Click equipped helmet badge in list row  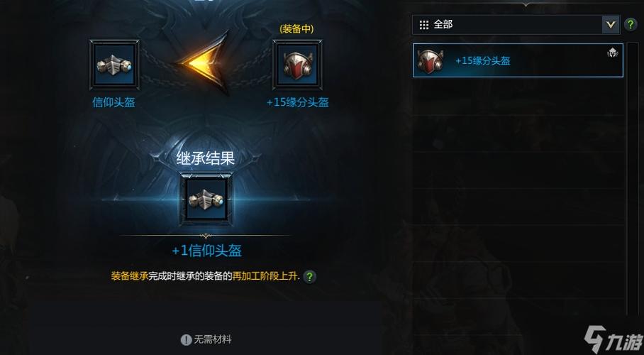612,53
